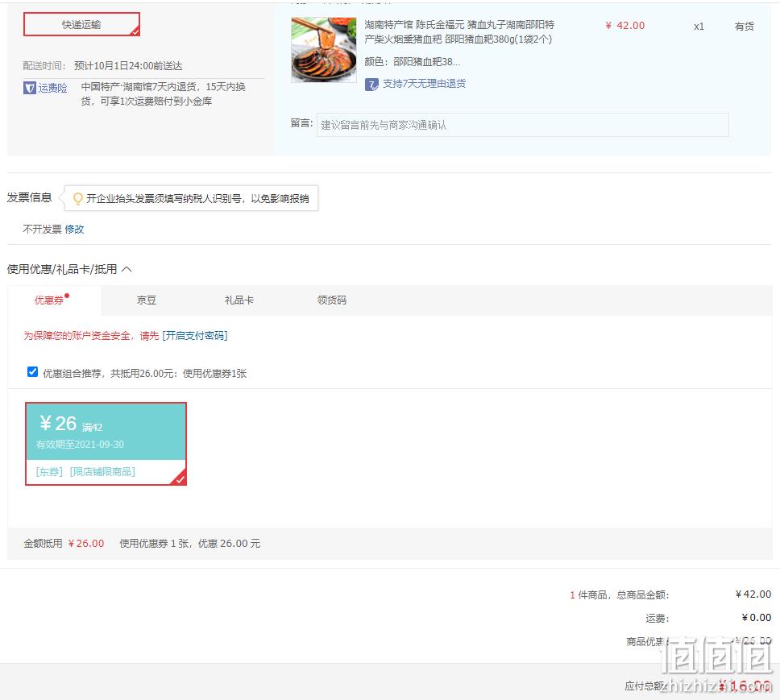
Task: Uncheck the 优惠组合推荐 checkbox
Action: coord(32,372)
